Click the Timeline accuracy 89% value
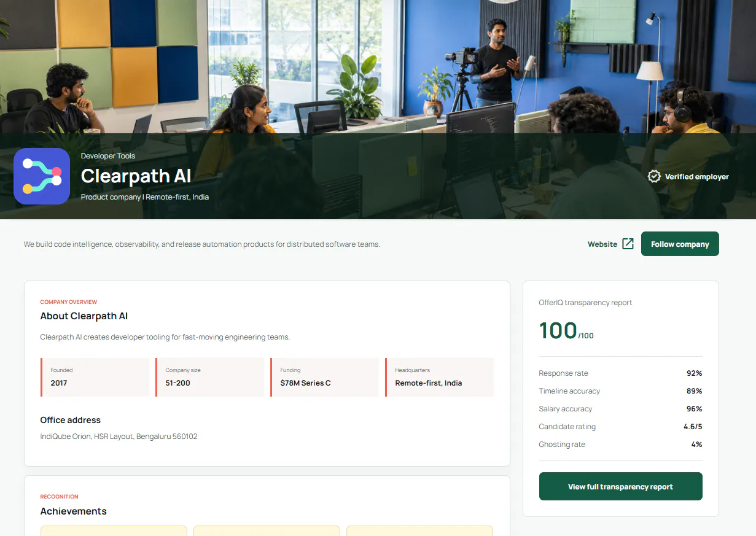Screen dimensions: 756x536 (x=694, y=391)
